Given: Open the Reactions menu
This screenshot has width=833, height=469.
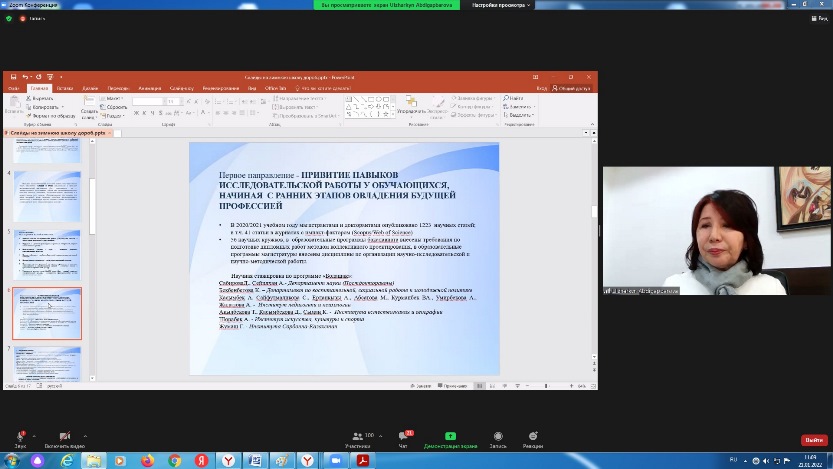Looking at the screenshot, I should (532, 435).
